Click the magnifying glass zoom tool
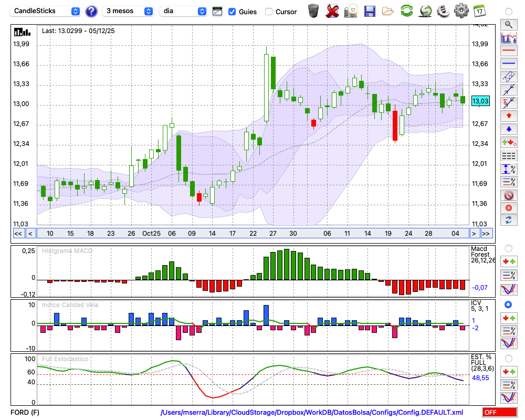The height and width of the screenshot is (420, 525). pyautogui.click(x=508, y=24)
